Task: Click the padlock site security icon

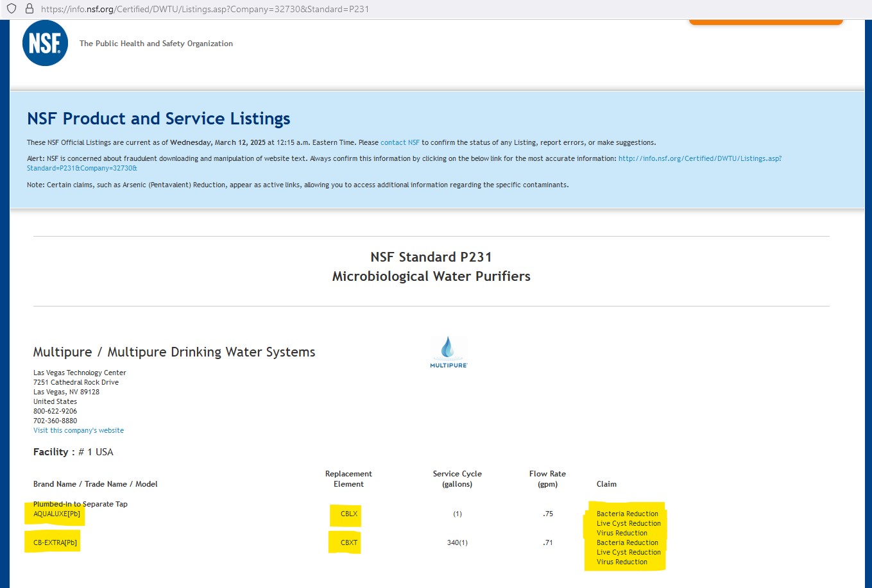Action: pos(29,9)
